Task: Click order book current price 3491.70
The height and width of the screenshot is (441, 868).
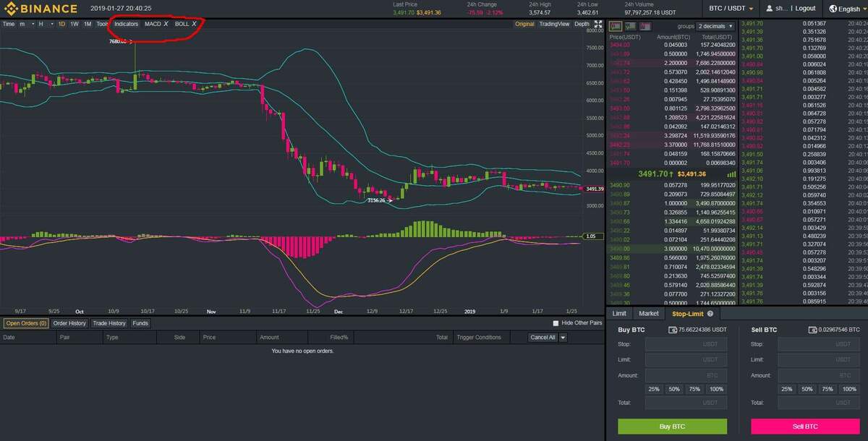Action: [655, 174]
